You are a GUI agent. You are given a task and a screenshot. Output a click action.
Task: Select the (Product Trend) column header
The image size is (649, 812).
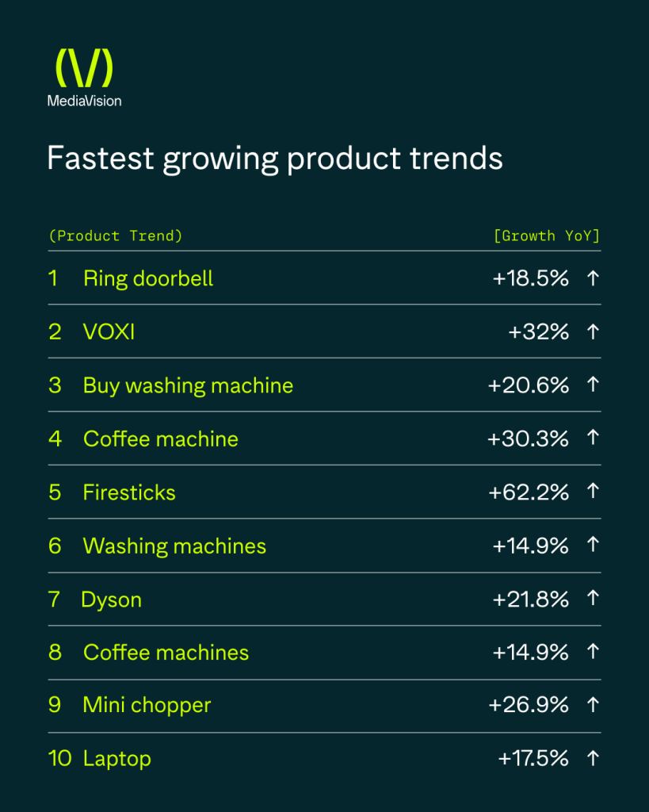click(116, 236)
